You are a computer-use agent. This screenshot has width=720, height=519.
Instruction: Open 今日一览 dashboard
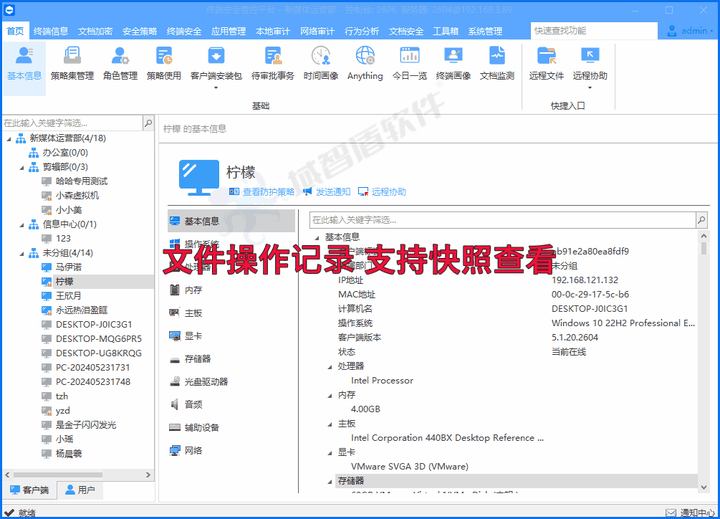tap(410, 64)
